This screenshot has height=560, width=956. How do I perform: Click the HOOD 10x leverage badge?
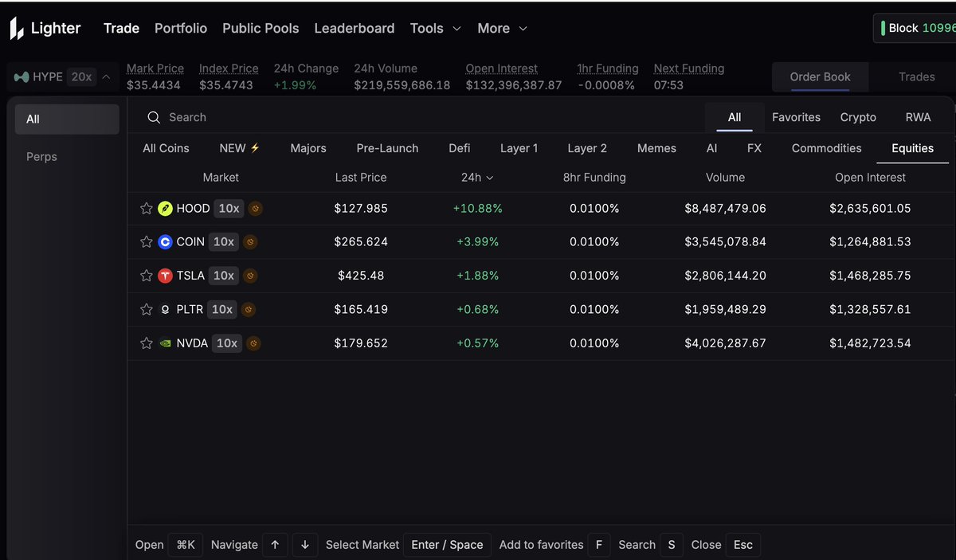click(229, 209)
